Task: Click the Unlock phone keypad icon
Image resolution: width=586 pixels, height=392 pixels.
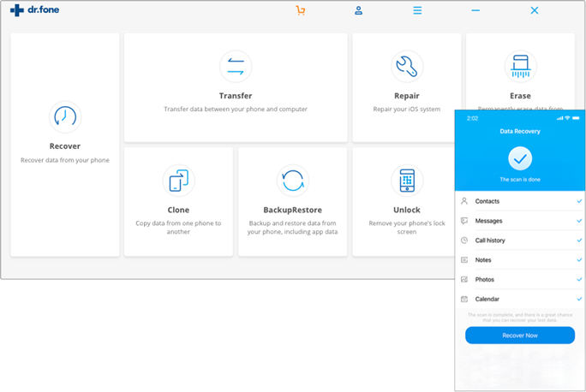Action: [x=407, y=181]
